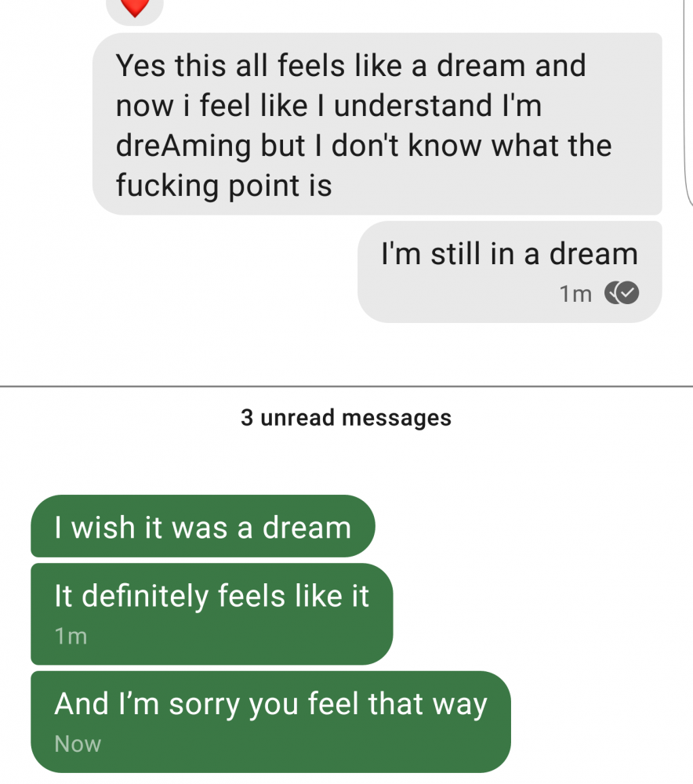Click the "3 unread messages" label
Viewport: 693px width, 784px height.
click(x=346, y=418)
